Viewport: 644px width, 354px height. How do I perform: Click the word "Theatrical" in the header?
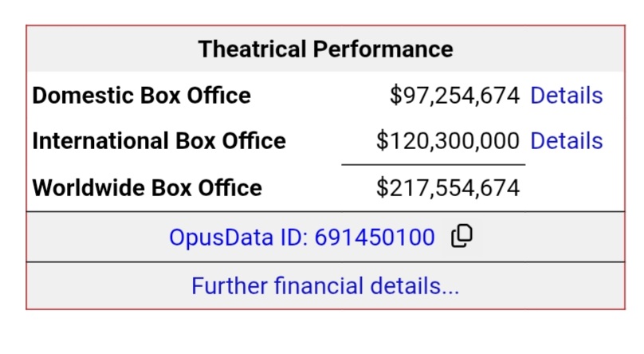[252, 49]
